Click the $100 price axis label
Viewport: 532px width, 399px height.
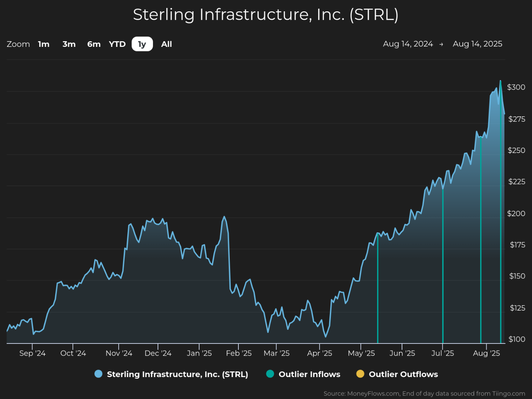(517, 339)
